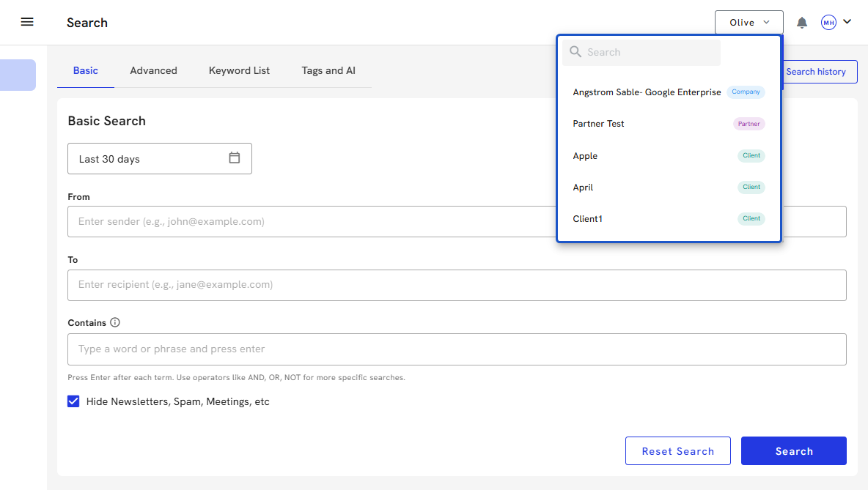Image resolution: width=868 pixels, height=490 pixels.
Task: Uncheck Hide Newsletters, Spam, Meetings checkbox
Action: (73, 401)
